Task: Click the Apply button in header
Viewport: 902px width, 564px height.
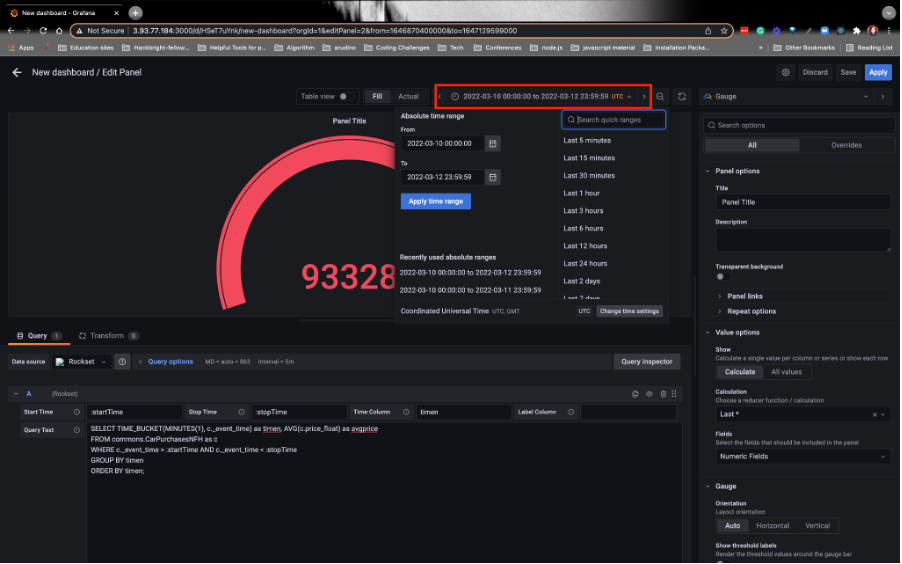Action: [x=878, y=73]
